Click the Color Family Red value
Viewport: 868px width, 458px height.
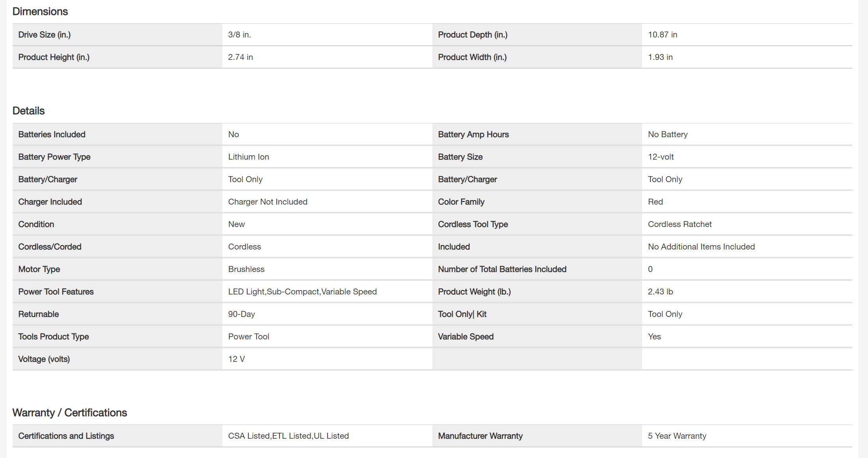click(x=655, y=202)
